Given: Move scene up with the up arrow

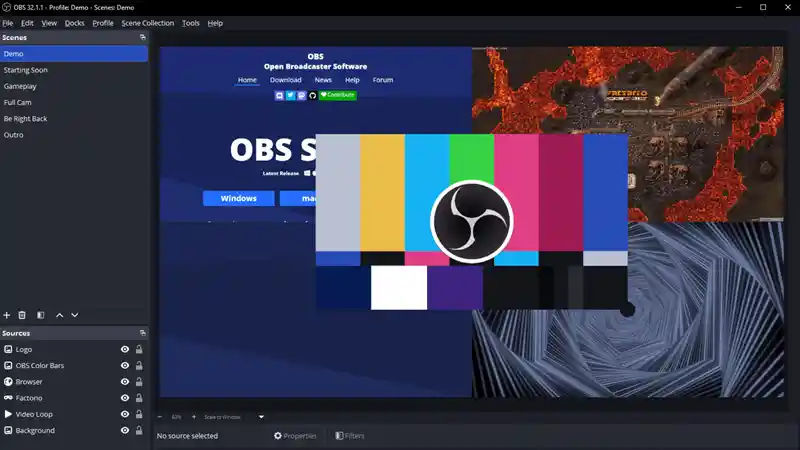Looking at the screenshot, I should pyautogui.click(x=60, y=315).
